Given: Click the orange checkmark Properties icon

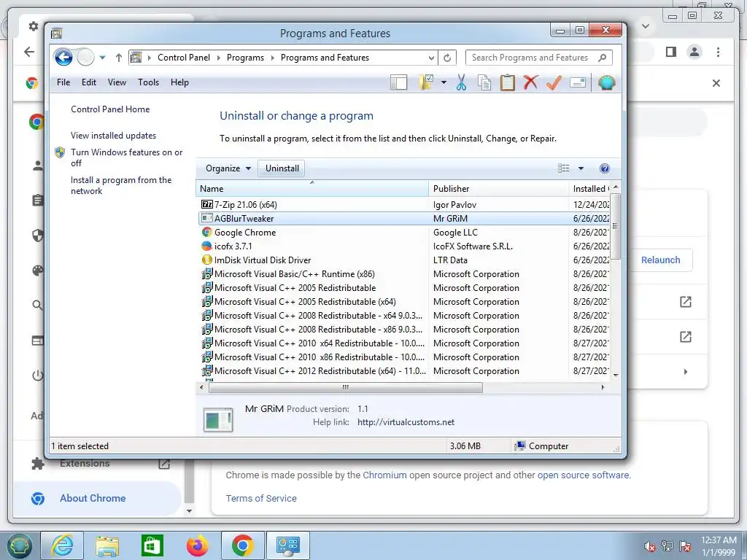Looking at the screenshot, I should tap(554, 82).
